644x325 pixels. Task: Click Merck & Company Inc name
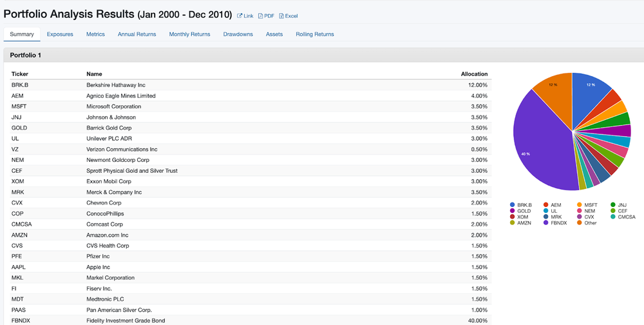(x=114, y=192)
